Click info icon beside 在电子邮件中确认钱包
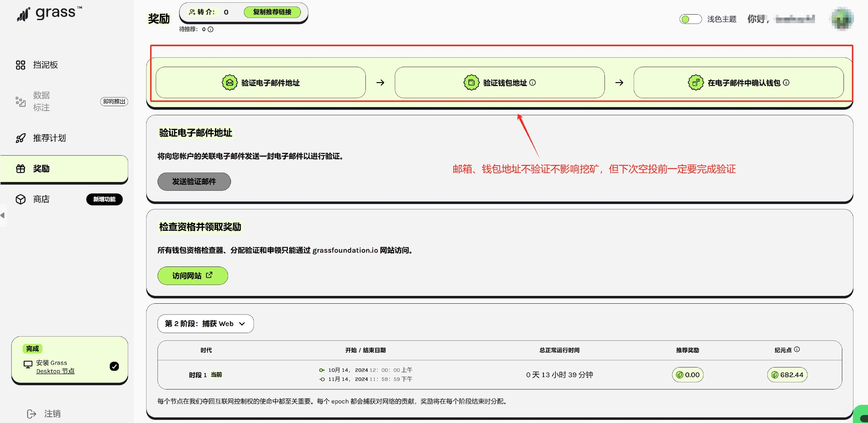This screenshot has width=868, height=423. [786, 82]
